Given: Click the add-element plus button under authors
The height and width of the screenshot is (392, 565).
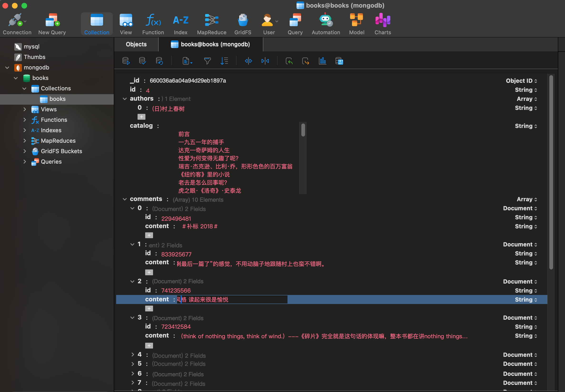Looking at the screenshot, I should tap(141, 117).
